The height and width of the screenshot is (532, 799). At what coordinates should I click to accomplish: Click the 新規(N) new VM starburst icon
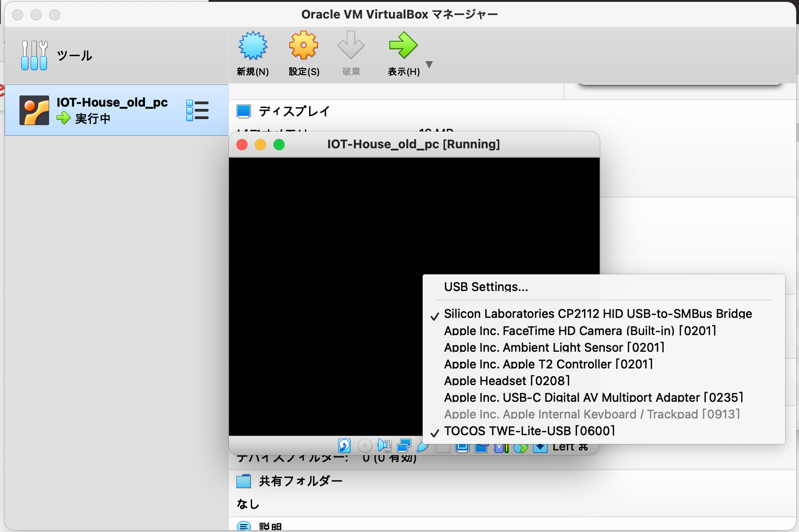(x=253, y=46)
